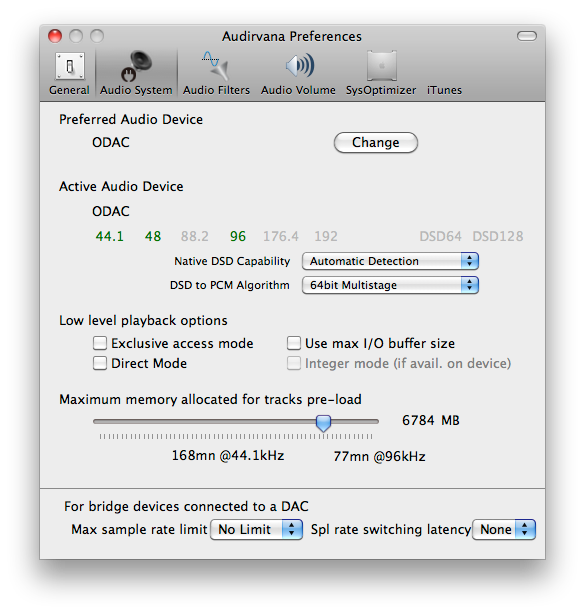Enable Exclusive access mode checkbox
585x614 pixels.
[100, 343]
